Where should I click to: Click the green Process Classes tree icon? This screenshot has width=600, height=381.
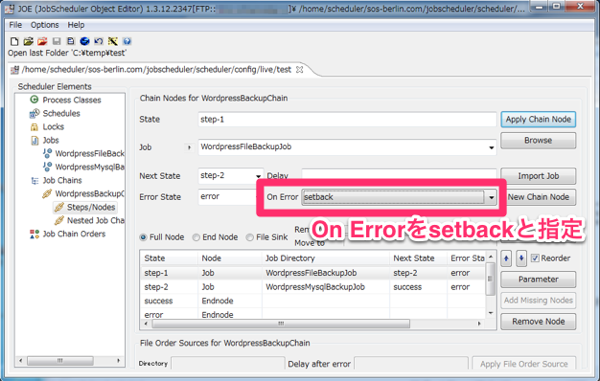click(x=34, y=100)
